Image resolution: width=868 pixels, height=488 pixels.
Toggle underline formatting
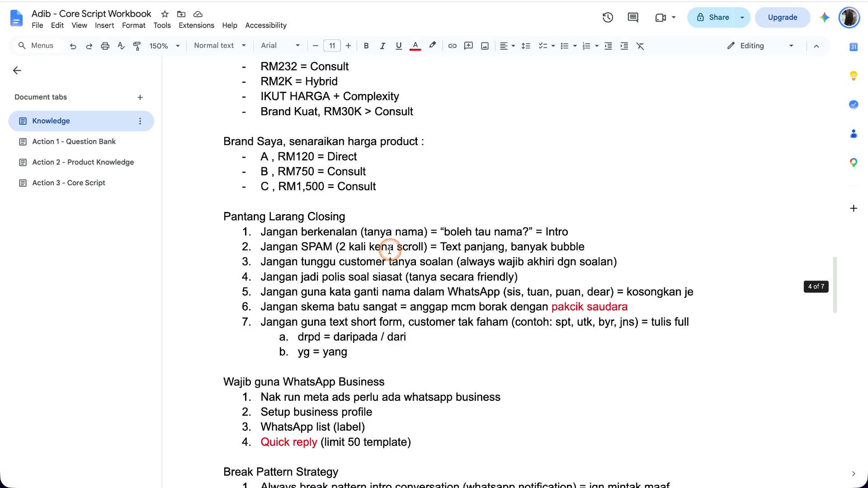click(398, 46)
